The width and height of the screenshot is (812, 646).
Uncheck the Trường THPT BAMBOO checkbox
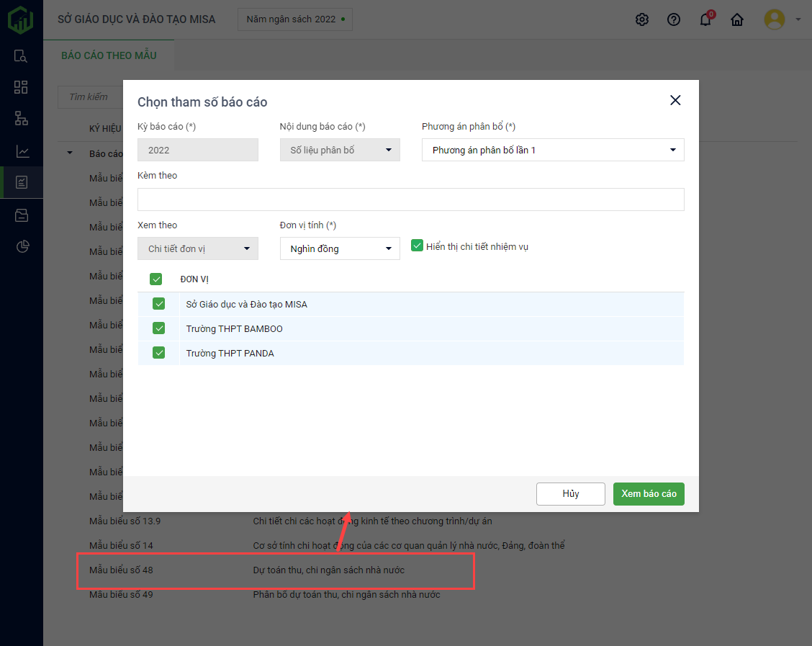159,328
